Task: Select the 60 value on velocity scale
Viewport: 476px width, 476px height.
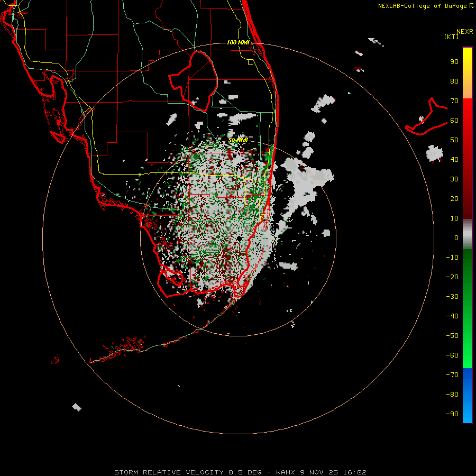Action: (x=454, y=121)
